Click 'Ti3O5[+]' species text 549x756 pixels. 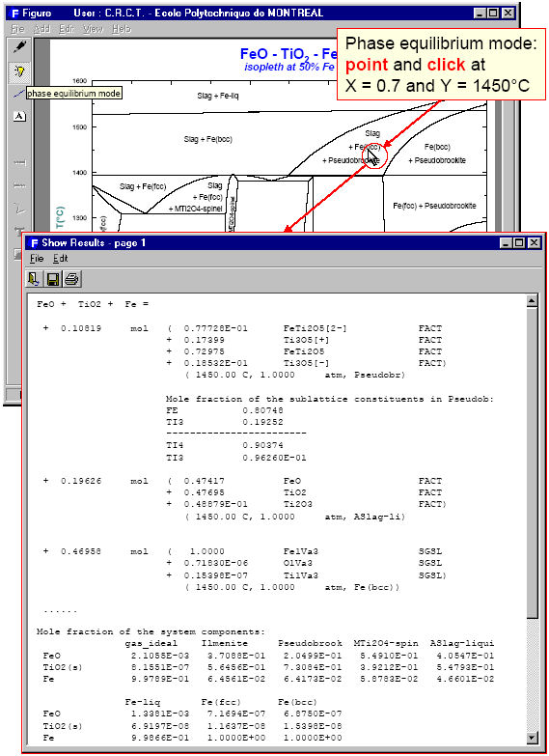click(307, 341)
